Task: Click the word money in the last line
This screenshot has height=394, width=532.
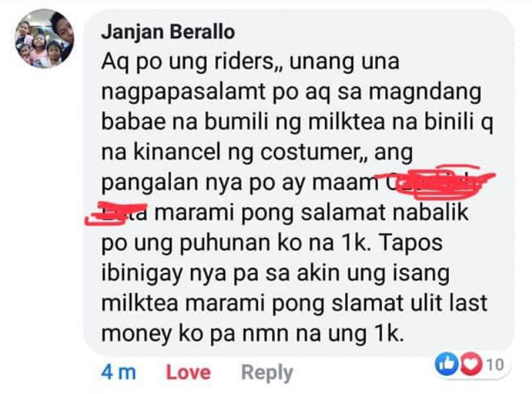Action: coord(137,334)
